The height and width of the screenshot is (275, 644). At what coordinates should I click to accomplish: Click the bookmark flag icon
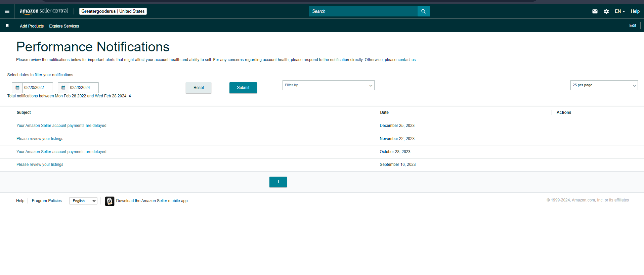click(x=7, y=26)
